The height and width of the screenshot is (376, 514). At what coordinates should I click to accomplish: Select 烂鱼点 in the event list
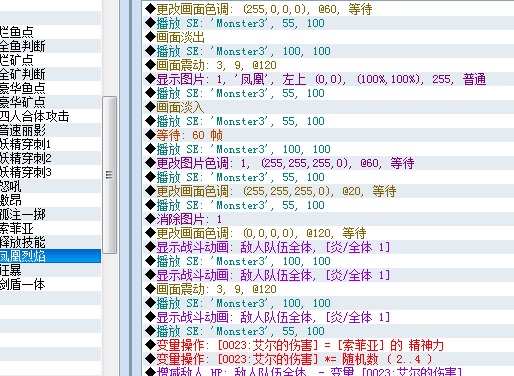(x=50, y=32)
